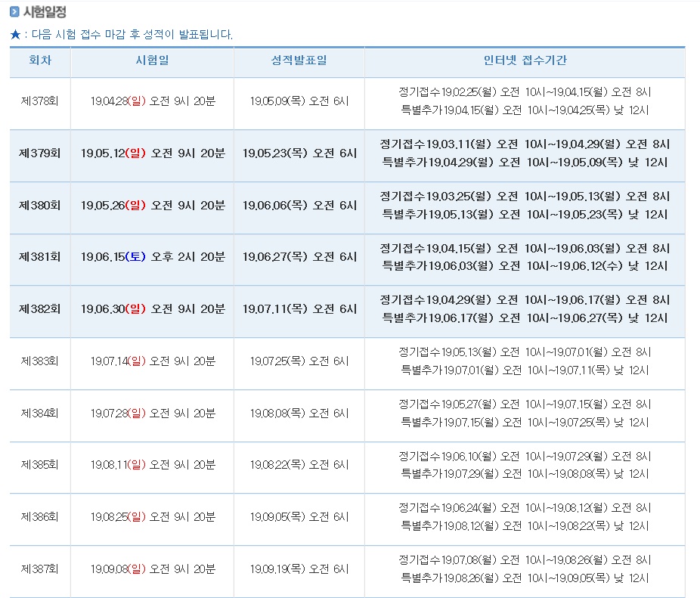Click 특별추가 line starting 19.04.29(월) for 제379회

pos(525,162)
